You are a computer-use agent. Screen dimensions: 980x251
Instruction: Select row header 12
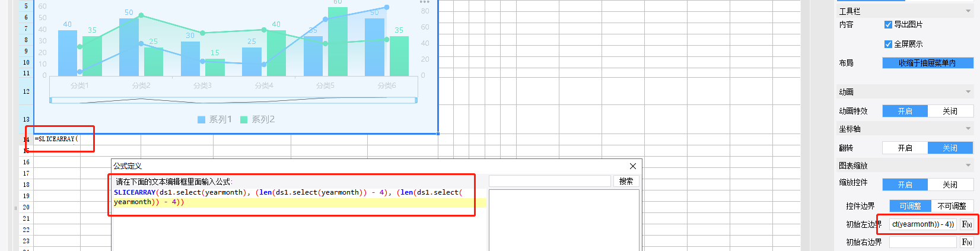click(x=26, y=91)
